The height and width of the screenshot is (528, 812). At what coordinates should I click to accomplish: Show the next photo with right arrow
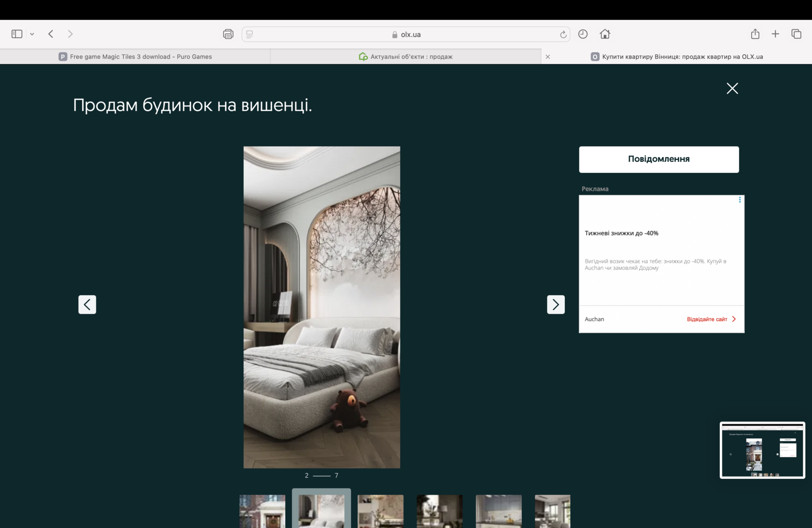556,304
